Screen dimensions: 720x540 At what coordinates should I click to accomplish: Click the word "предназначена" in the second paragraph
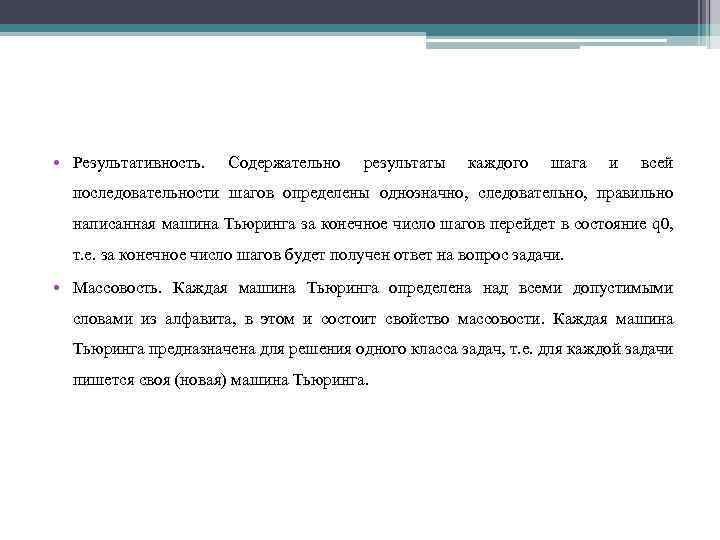pos(202,349)
